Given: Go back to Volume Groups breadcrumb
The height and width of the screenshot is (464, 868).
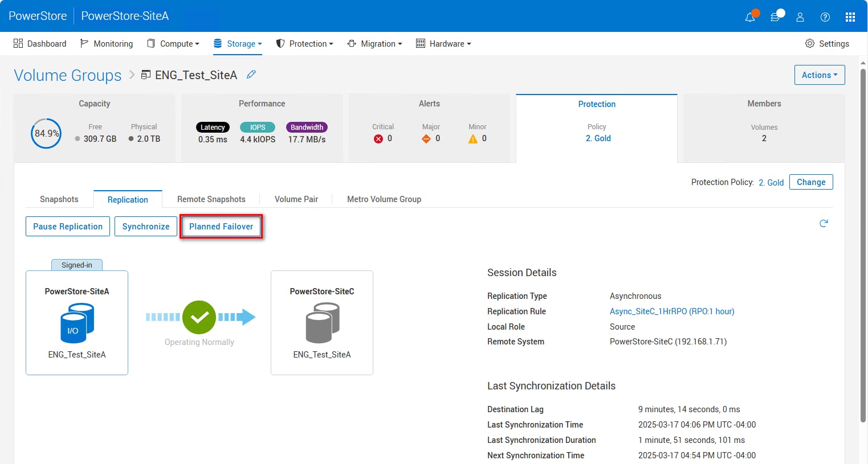Looking at the screenshot, I should [68, 75].
